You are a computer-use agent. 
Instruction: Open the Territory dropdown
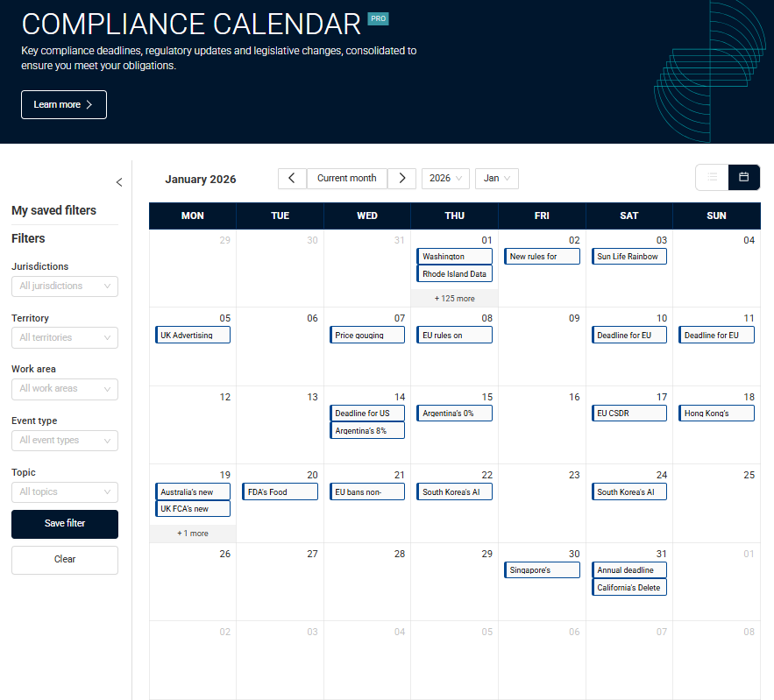tap(65, 337)
